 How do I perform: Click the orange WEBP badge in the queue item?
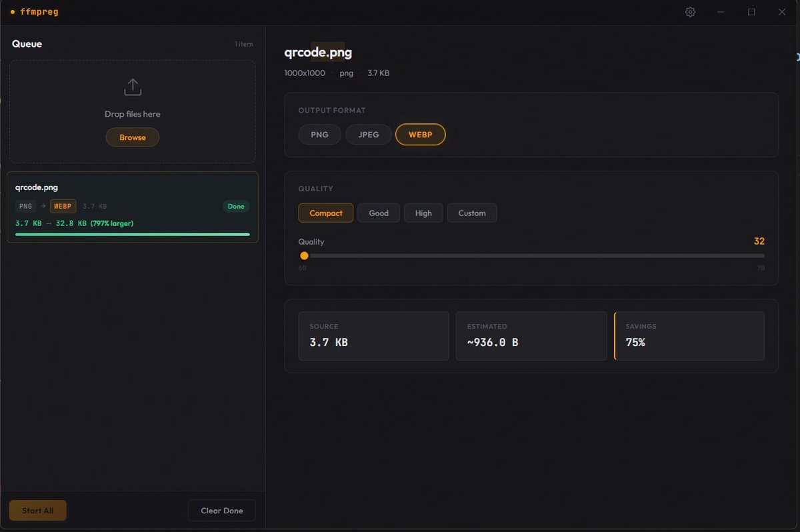click(63, 207)
